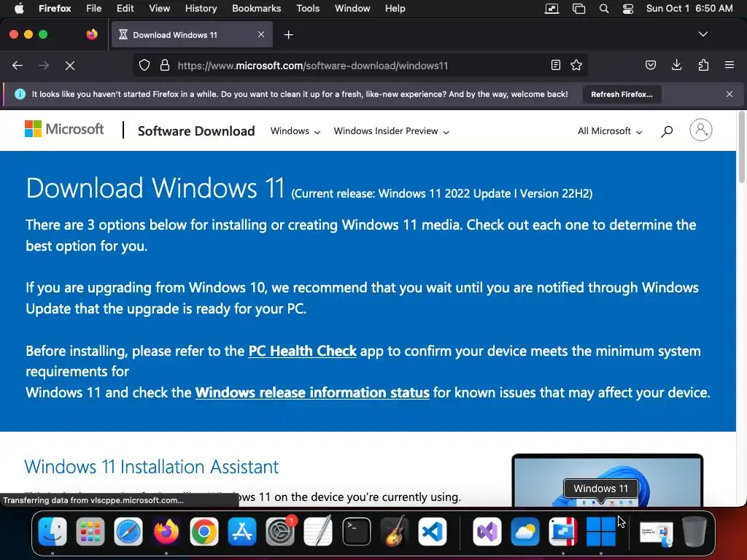Open TextEdit from the Dock

click(x=318, y=532)
